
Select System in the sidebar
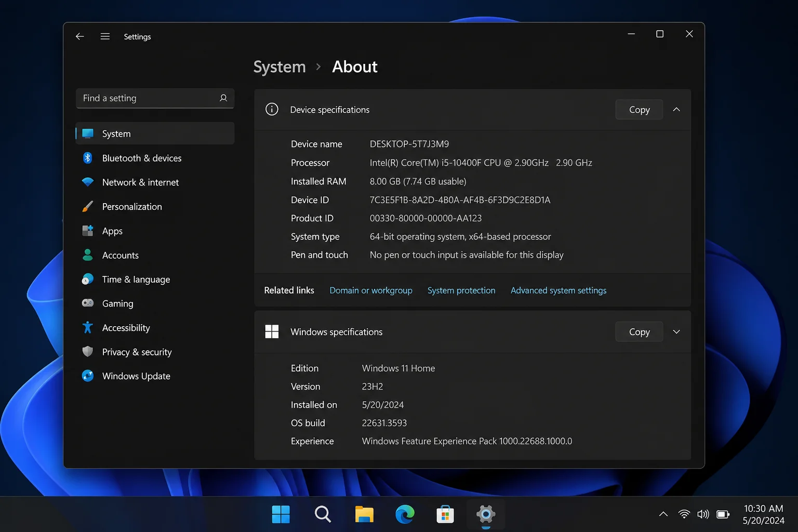click(x=155, y=134)
